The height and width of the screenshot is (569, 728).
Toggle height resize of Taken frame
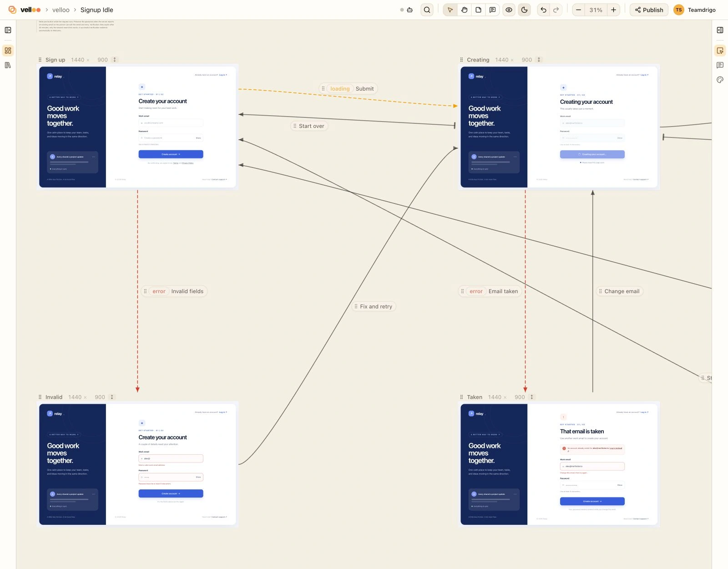(x=531, y=397)
